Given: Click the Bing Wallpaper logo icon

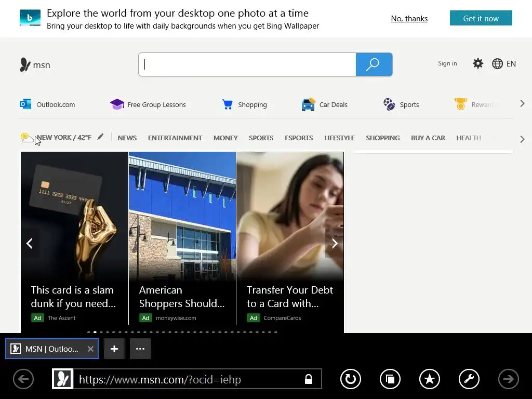Looking at the screenshot, I should [x=30, y=18].
